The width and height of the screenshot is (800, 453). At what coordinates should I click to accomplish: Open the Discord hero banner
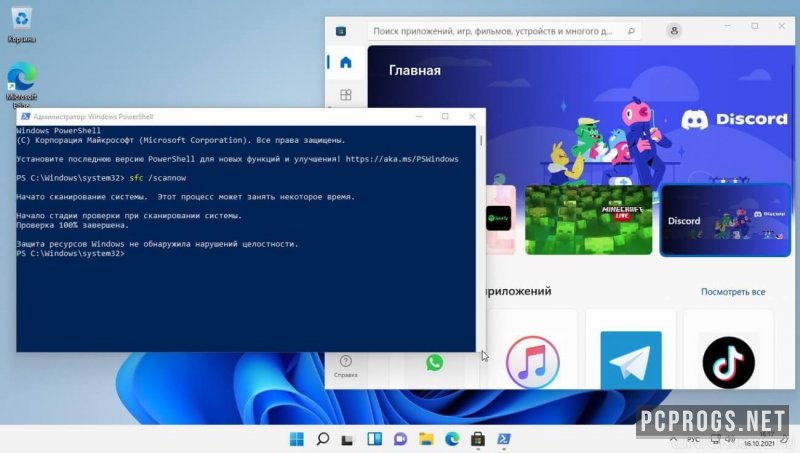coord(582,117)
